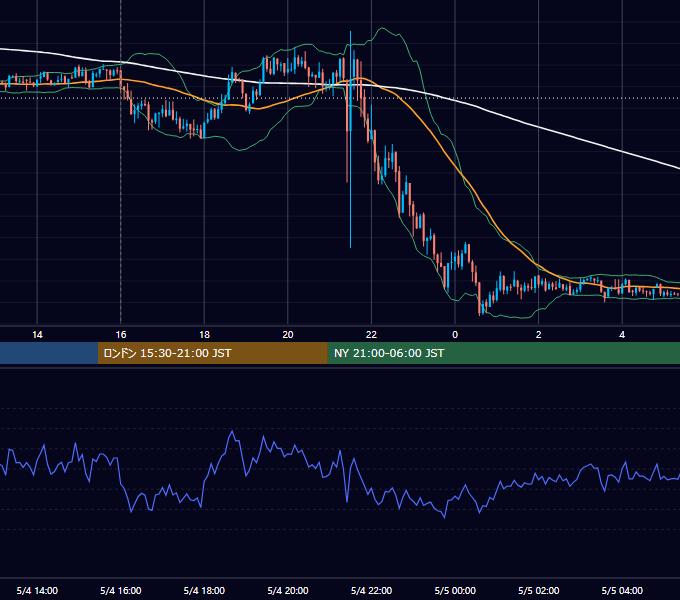Click the '5/4 20:00' date label
Image resolution: width=680 pixels, height=600 pixels.
(288, 590)
